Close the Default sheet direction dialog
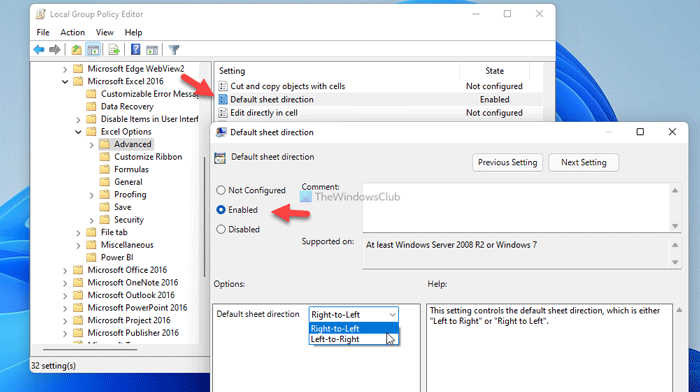Screen dimensions: 700x392 point(672,132)
